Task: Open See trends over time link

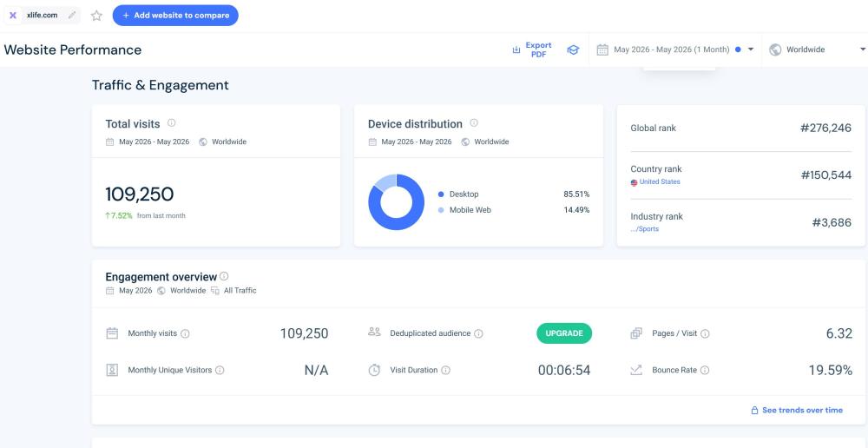Action: [x=797, y=411]
